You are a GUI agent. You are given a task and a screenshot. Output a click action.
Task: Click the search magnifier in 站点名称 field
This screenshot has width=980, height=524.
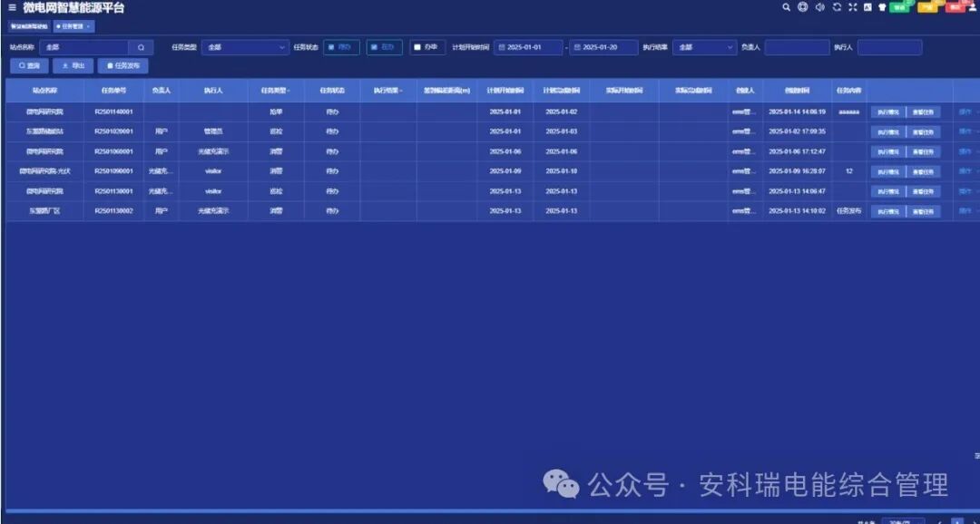point(142,46)
